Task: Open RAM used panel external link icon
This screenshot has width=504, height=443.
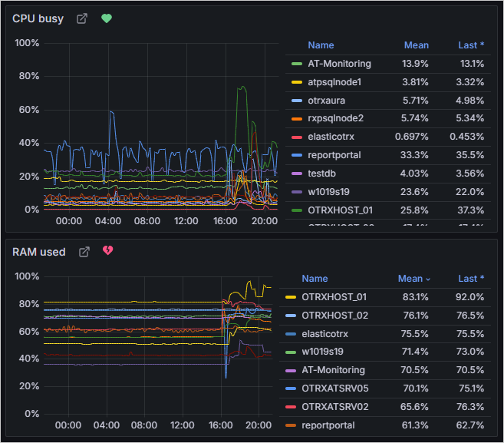Action: [x=85, y=252]
